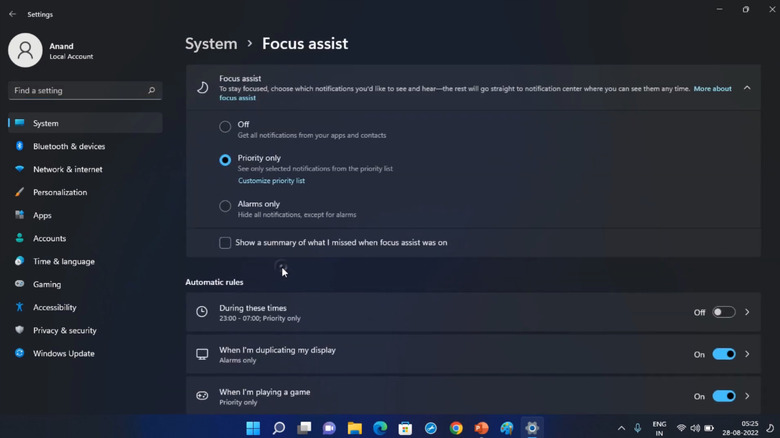The height and width of the screenshot is (438, 780).
Task: Click System in the breadcrumb header
Action: tap(211, 44)
